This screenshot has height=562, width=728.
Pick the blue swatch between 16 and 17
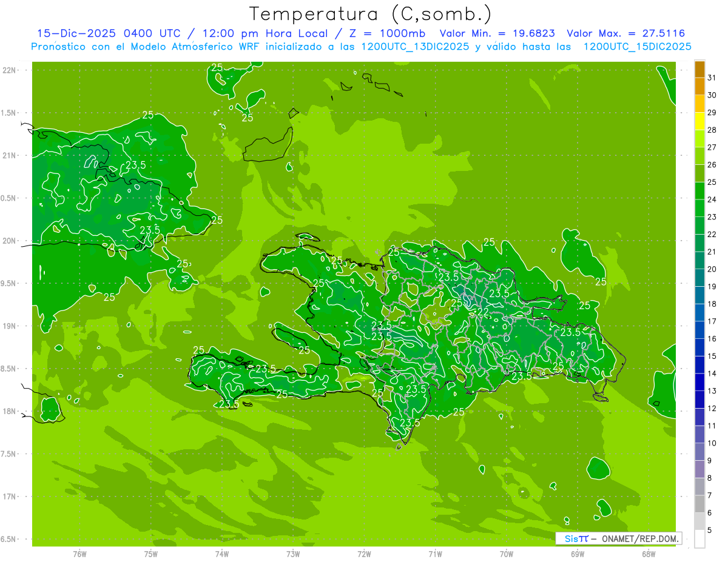tap(700, 330)
